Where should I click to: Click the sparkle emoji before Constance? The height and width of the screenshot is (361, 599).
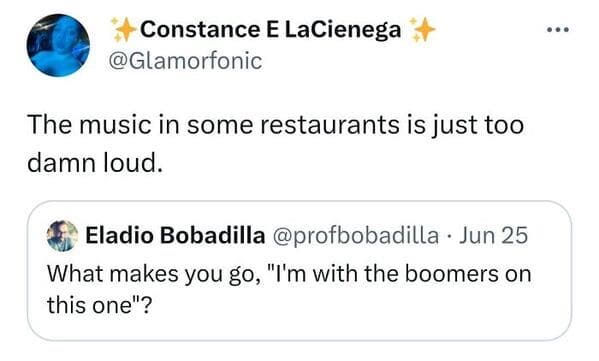(123, 29)
